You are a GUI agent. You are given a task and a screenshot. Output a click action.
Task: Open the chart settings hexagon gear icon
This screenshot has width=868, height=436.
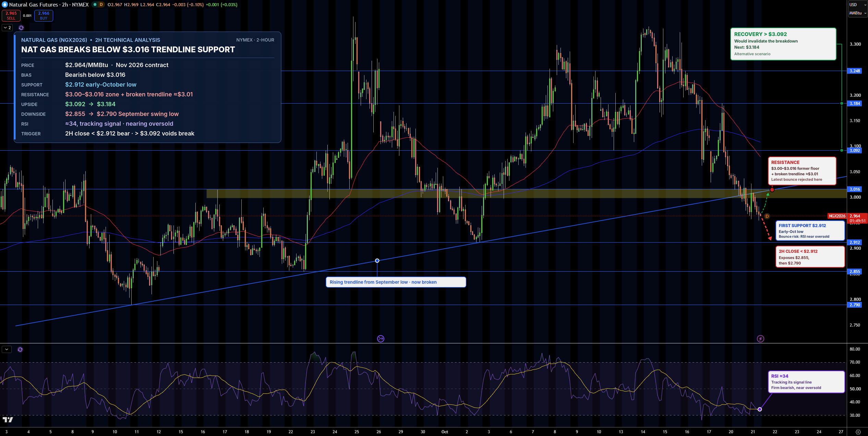(858, 432)
